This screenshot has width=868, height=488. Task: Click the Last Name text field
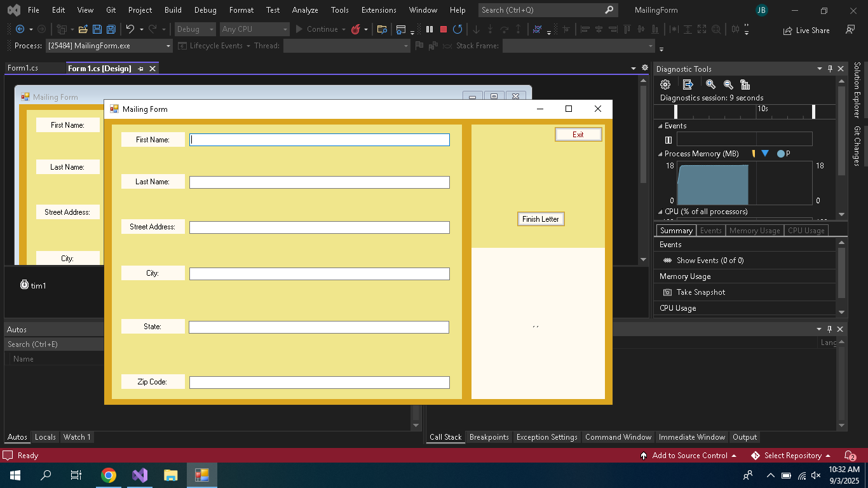coord(319,182)
